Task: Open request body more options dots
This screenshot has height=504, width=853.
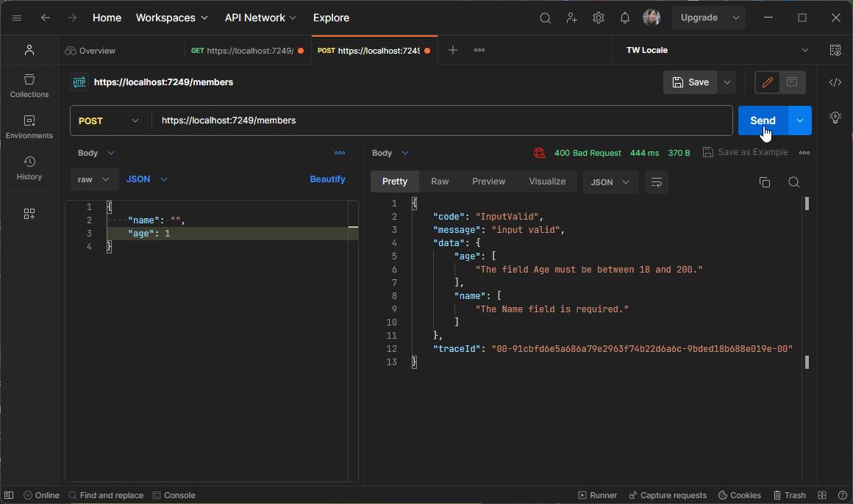Action: [x=340, y=153]
